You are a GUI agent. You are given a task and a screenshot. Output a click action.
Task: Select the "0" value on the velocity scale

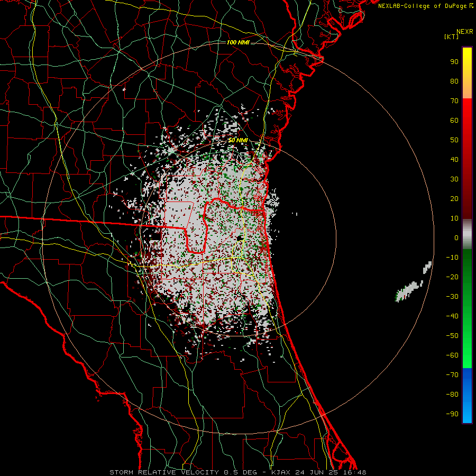click(456, 238)
